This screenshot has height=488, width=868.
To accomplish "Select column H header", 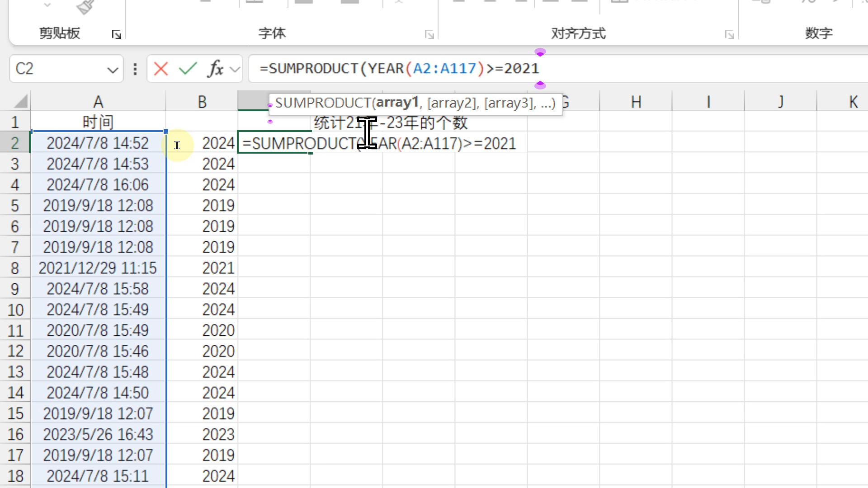I will tap(636, 102).
